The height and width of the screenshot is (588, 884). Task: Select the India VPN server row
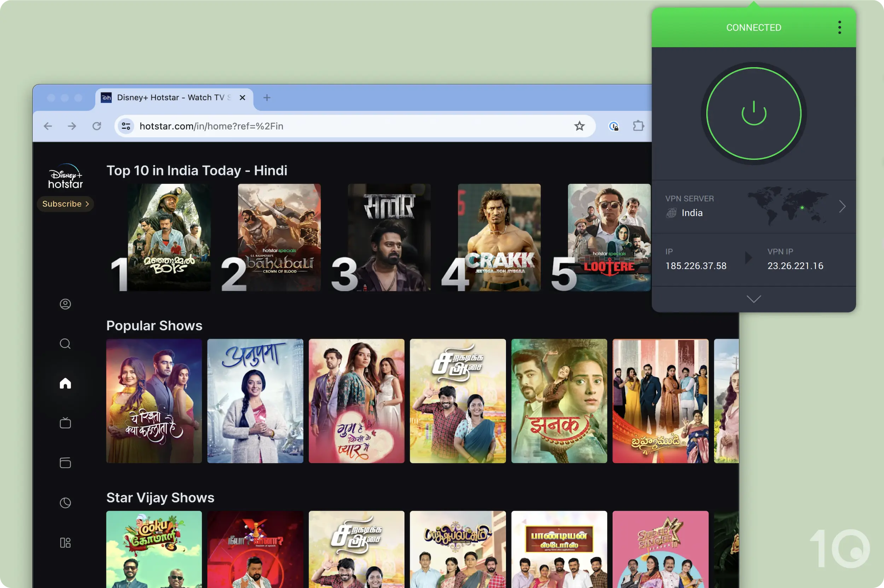click(x=754, y=207)
